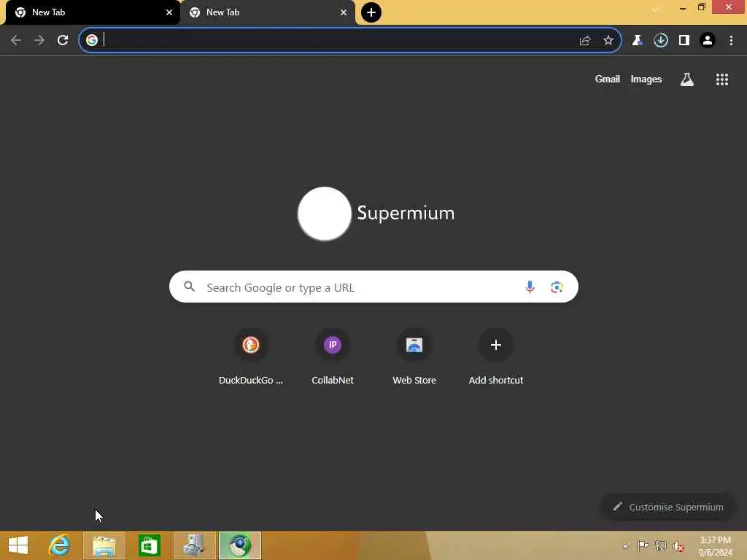
Task: Open the Windows Start button
Action: pyautogui.click(x=18, y=545)
